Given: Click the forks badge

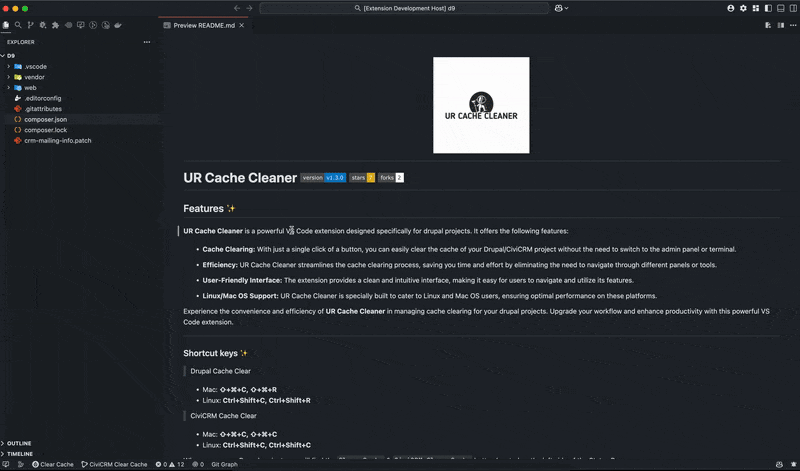Looking at the screenshot, I should point(391,178).
